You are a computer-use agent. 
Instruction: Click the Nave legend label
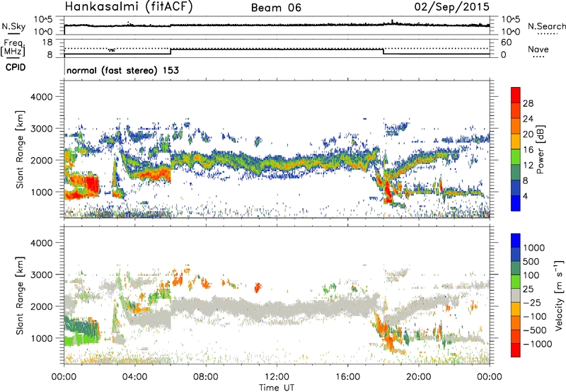click(x=538, y=49)
